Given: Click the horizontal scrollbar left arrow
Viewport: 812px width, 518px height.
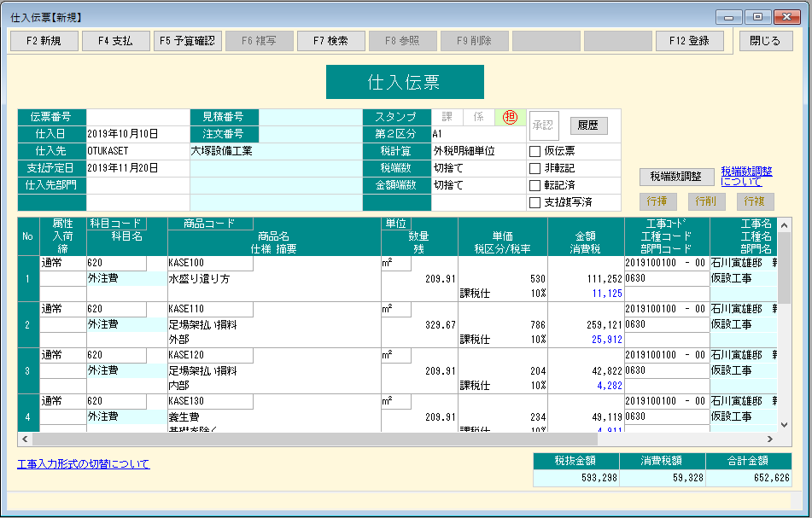Looking at the screenshot, I should (x=25, y=439).
